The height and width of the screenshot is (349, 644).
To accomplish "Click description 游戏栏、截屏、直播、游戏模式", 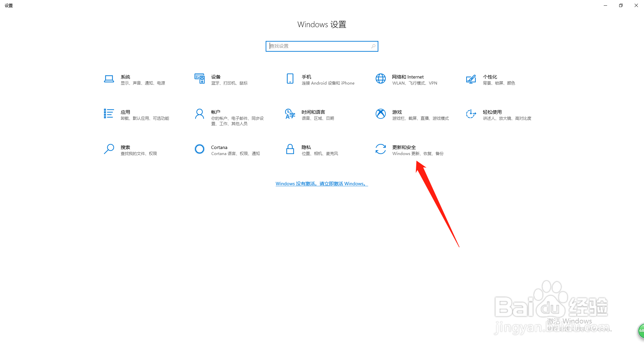I will [421, 118].
